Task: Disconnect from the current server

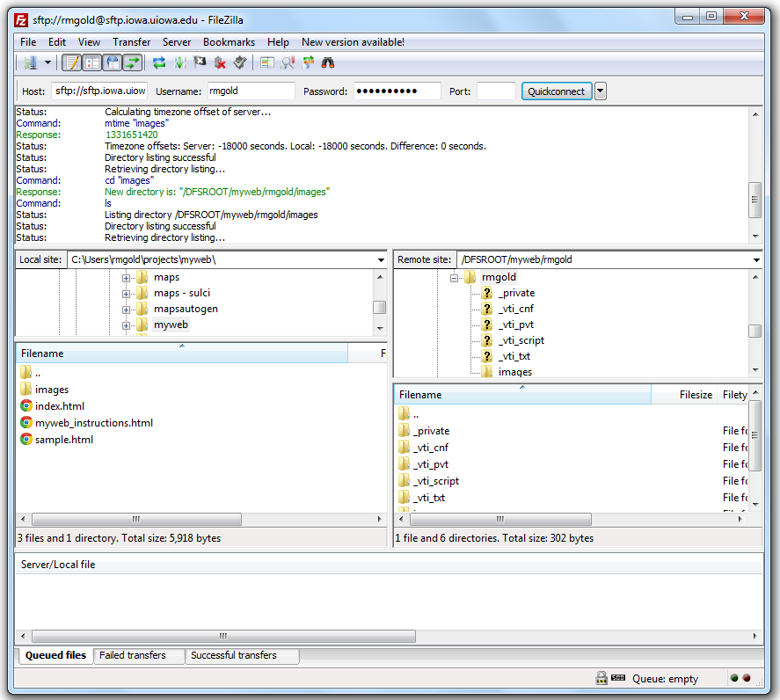Action: point(220,62)
